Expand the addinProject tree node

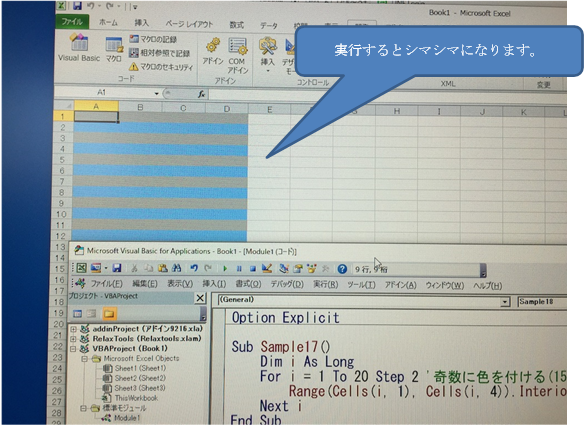click(x=73, y=329)
